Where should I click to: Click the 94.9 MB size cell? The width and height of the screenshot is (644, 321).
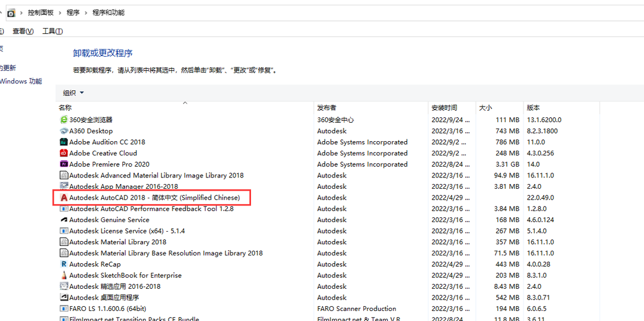[x=506, y=176]
